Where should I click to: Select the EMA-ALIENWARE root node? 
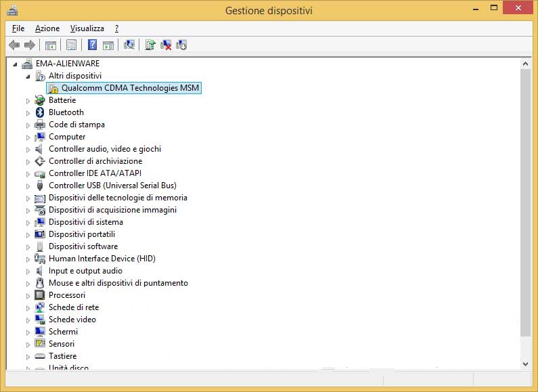67,64
